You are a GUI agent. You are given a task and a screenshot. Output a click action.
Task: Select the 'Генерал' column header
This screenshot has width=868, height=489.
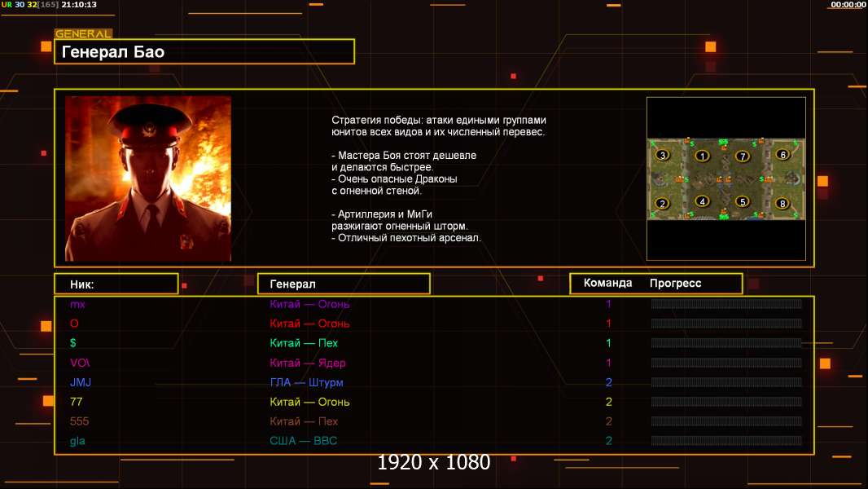[344, 284]
